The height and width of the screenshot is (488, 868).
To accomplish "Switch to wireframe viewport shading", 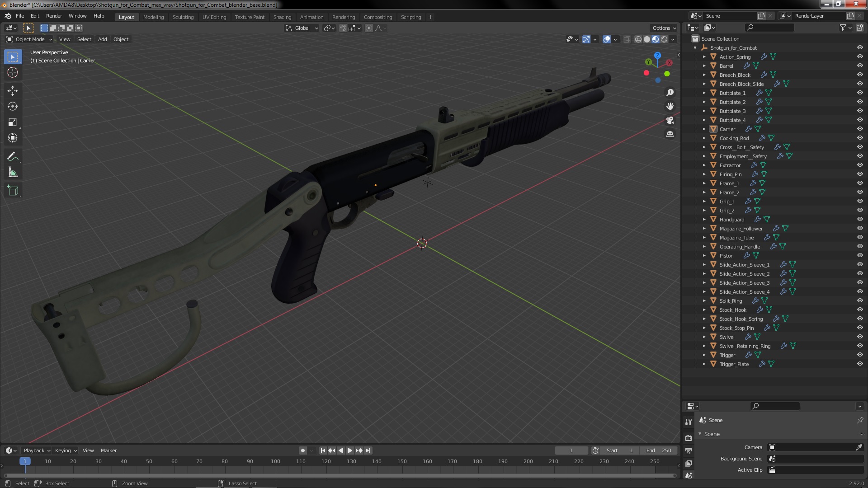I will (x=638, y=39).
